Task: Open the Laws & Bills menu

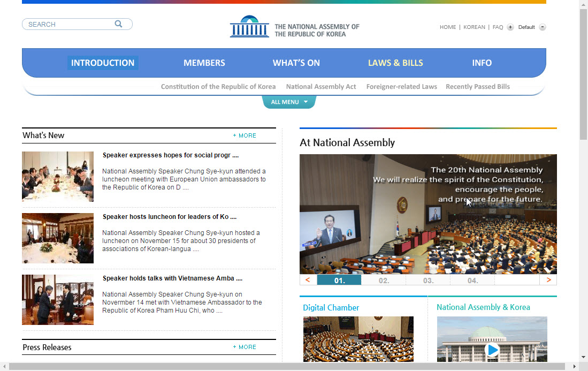Action: (395, 63)
